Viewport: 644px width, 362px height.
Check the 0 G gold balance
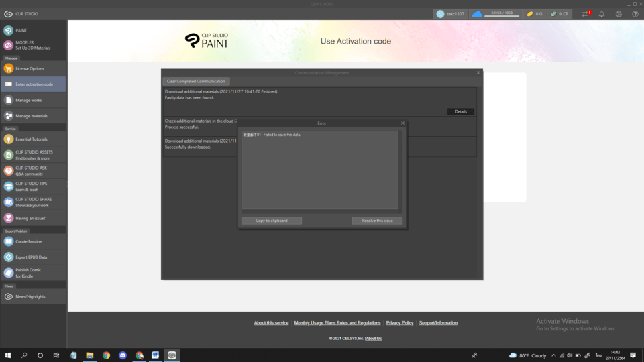[x=535, y=14]
